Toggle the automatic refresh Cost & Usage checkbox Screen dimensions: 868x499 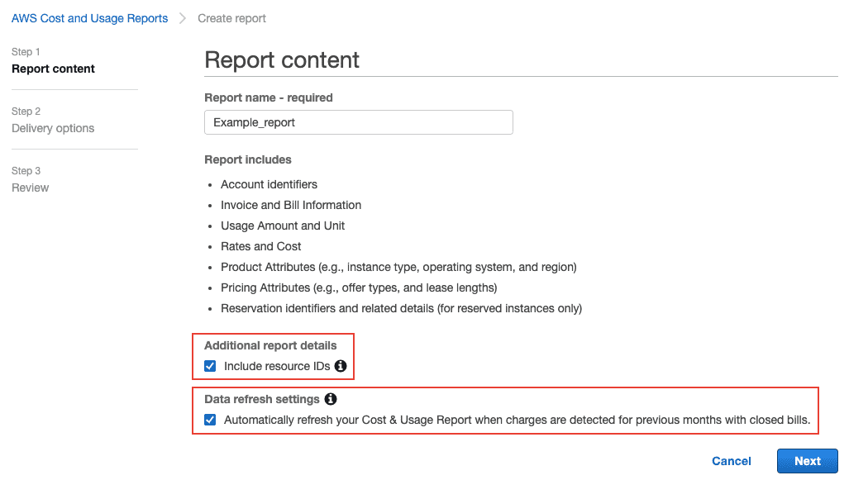pyautogui.click(x=210, y=420)
